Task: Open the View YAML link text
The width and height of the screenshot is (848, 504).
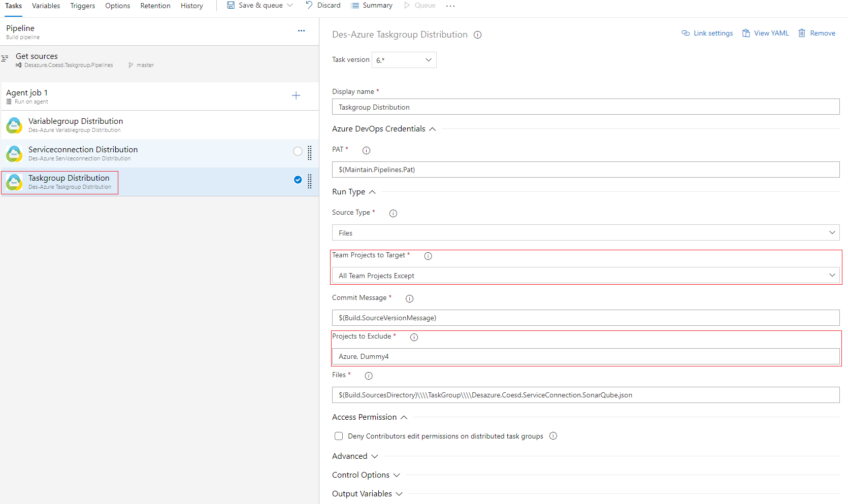Action: tap(771, 33)
